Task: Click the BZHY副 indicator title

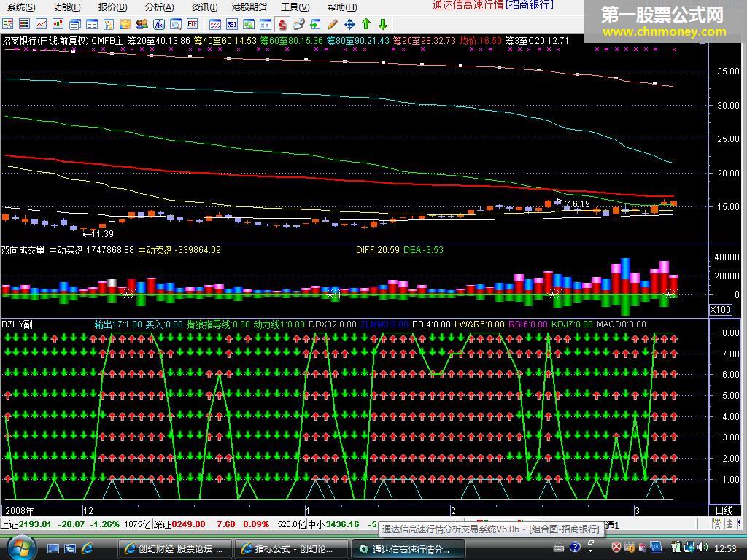Action: pyautogui.click(x=18, y=324)
